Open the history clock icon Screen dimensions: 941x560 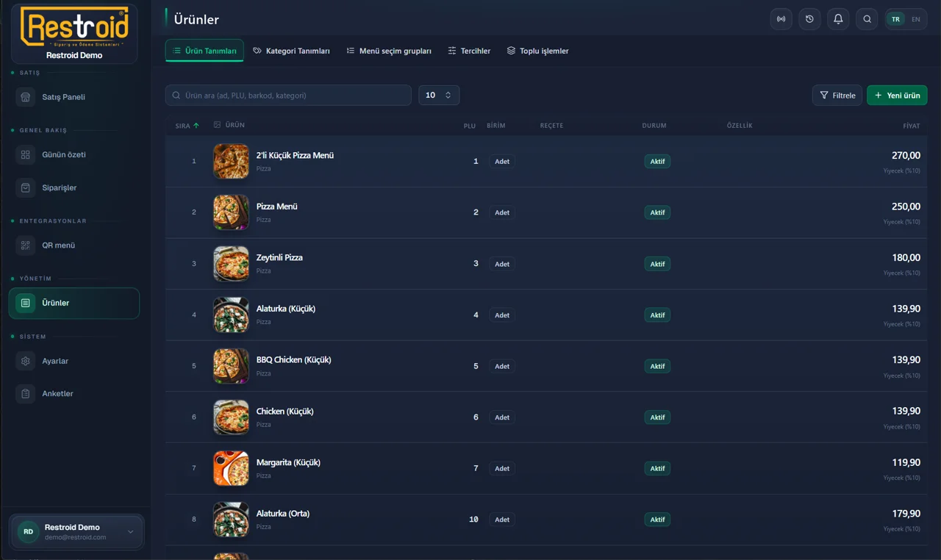809,19
